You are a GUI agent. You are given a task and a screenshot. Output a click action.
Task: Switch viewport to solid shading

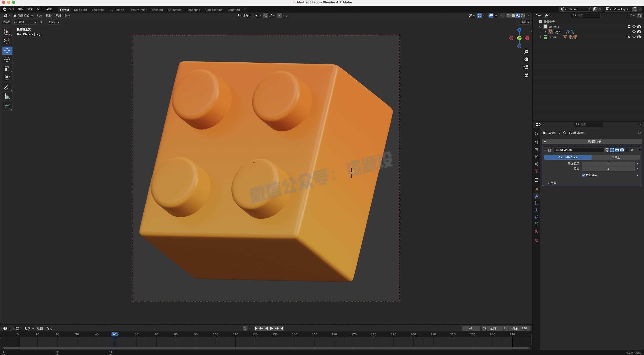[513, 16]
